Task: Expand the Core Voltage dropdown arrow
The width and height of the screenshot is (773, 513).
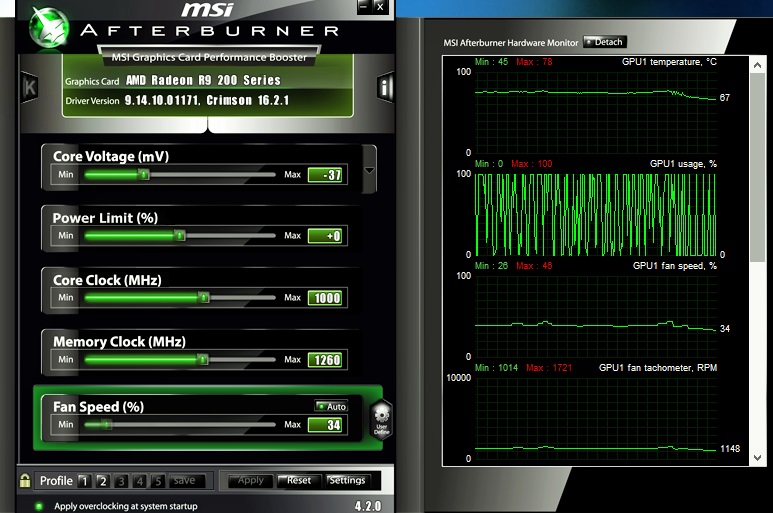Action: coord(369,170)
